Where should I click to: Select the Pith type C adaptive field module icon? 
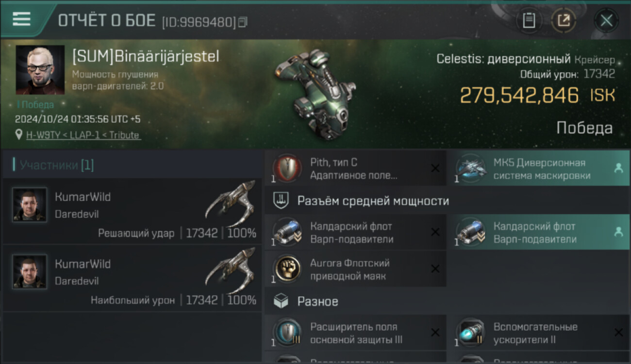tap(287, 169)
